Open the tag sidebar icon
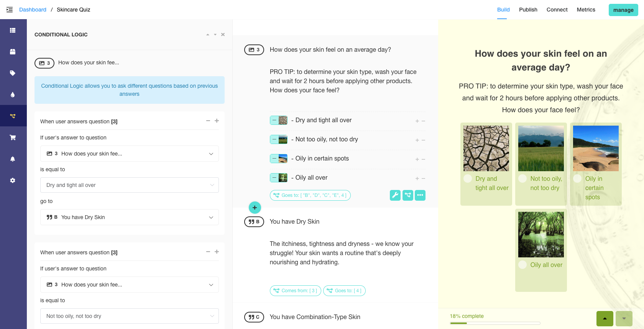The image size is (644, 329). (13, 73)
